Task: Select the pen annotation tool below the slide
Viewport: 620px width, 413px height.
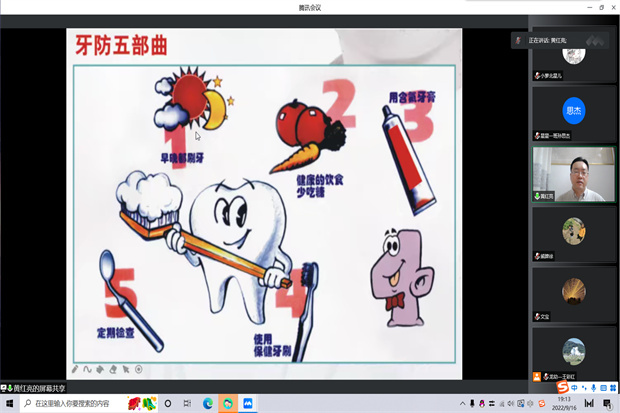Action: (x=75, y=369)
